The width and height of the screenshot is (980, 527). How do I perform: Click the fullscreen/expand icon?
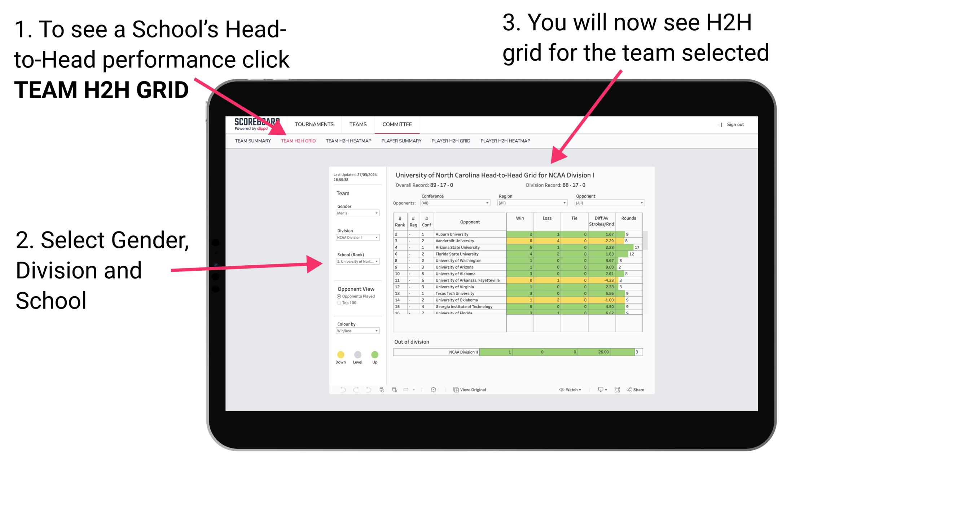click(x=618, y=389)
